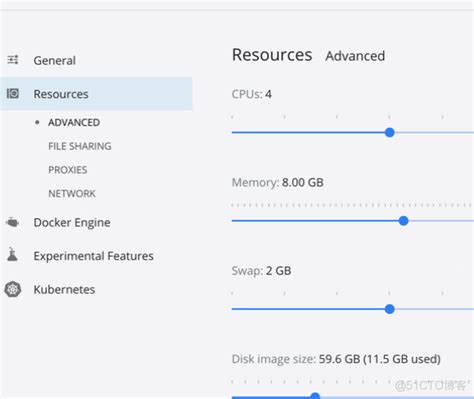Click the Memory slider track right of handle

(x=441, y=221)
